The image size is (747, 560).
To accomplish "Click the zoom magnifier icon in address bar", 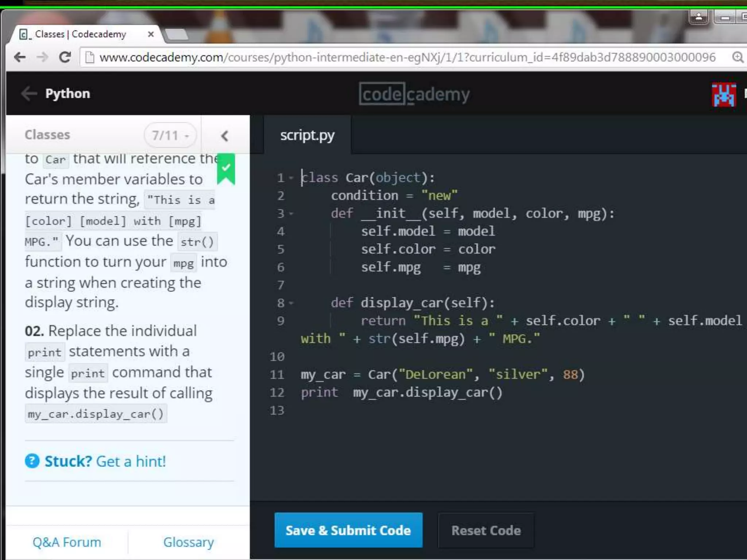I will click(738, 57).
